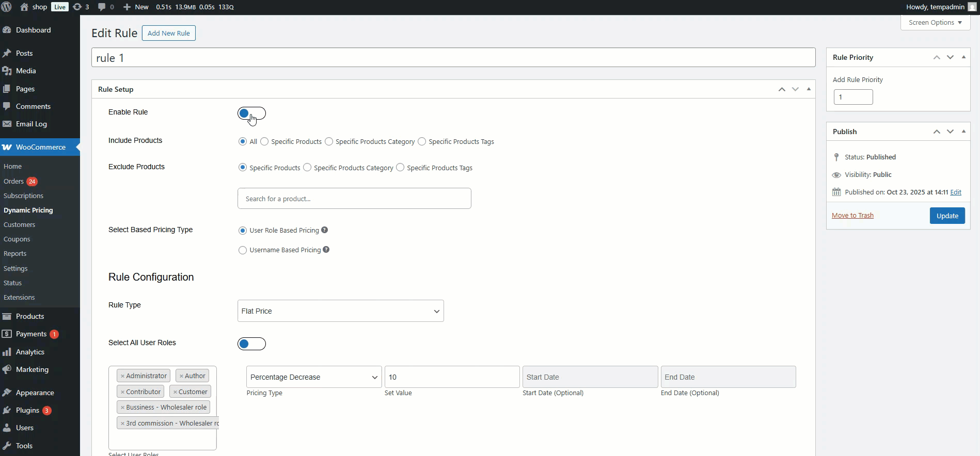Click the Update button
Screen dimensions: 980x456
tap(947, 216)
